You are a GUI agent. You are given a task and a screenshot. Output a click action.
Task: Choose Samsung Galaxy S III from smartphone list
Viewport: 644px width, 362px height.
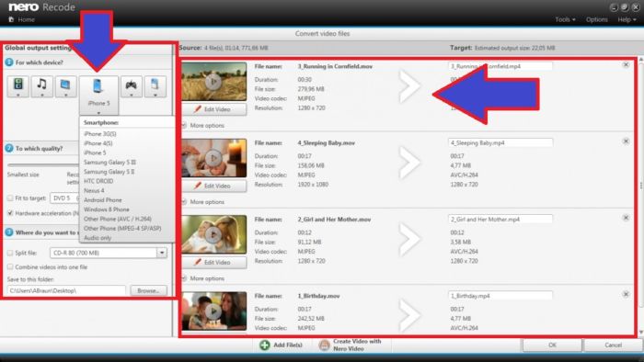click(109, 163)
